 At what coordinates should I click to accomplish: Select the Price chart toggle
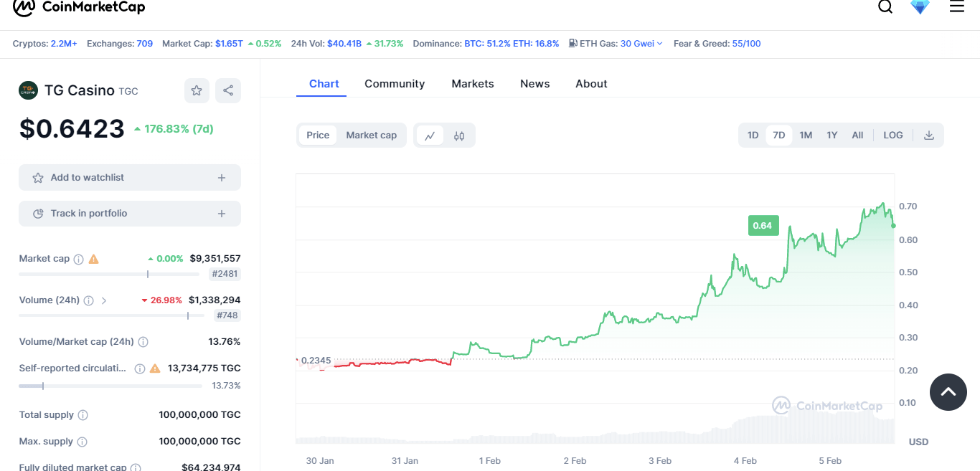[x=318, y=135]
